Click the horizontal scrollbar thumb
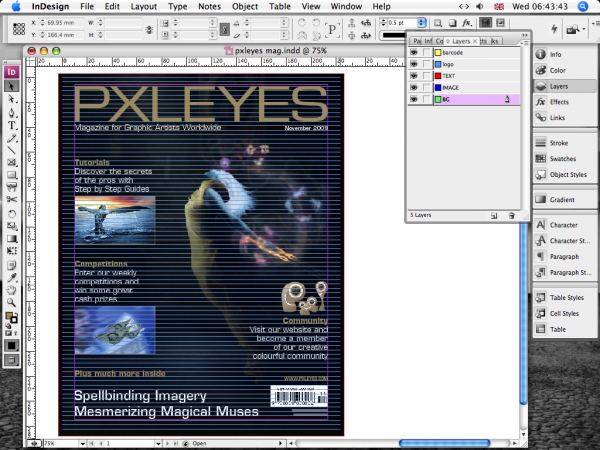This screenshot has height=450, width=600. pyautogui.click(x=444, y=443)
